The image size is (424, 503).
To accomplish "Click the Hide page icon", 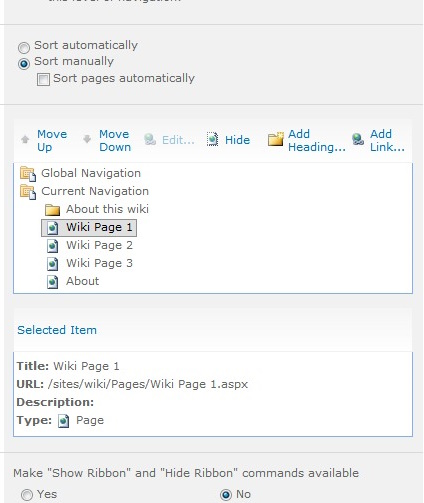I will click(212, 139).
